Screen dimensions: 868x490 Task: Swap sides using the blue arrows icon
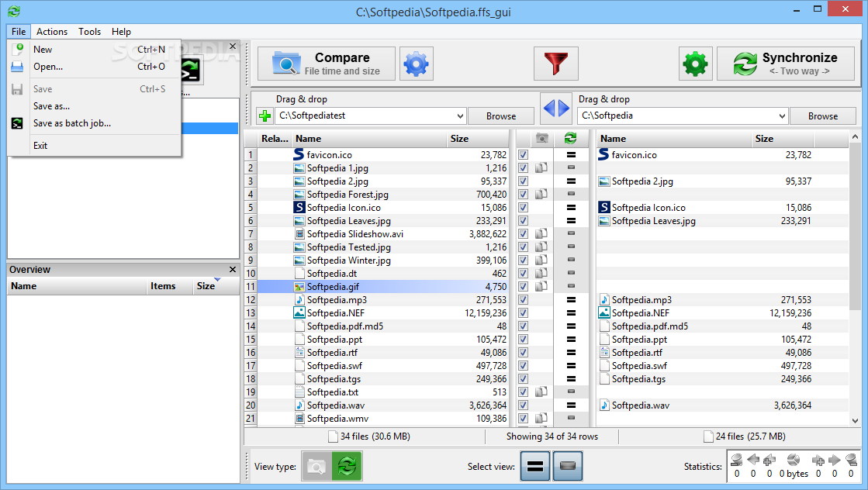point(556,108)
